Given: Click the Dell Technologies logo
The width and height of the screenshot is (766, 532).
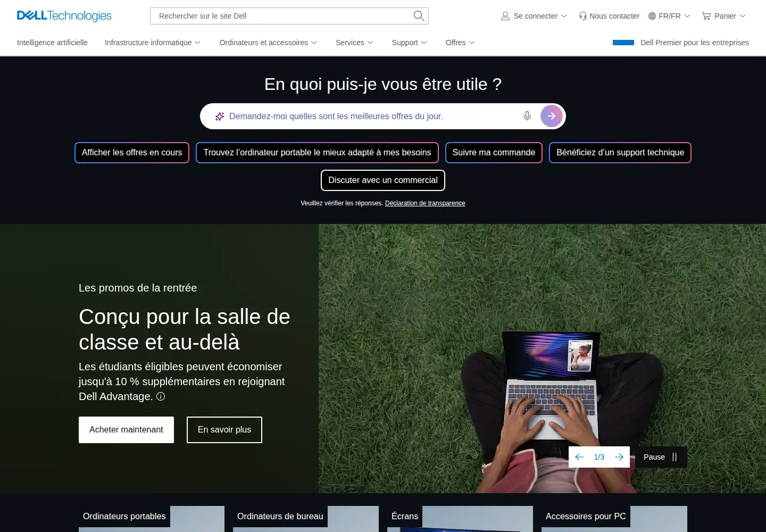Looking at the screenshot, I should 64,16.
